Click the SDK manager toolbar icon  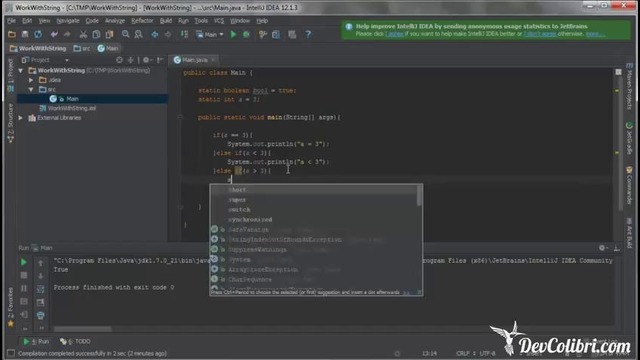coord(292,35)
